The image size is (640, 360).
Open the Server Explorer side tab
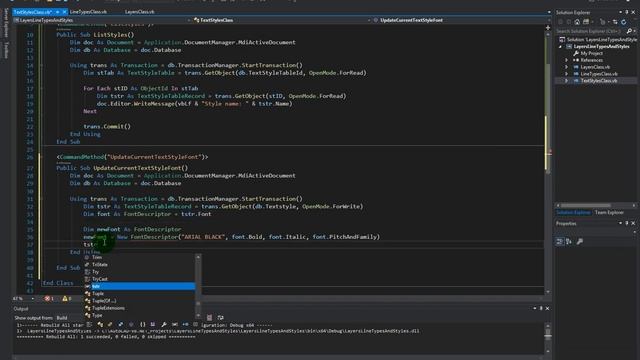pyautogui.click(x=6, y=23)
